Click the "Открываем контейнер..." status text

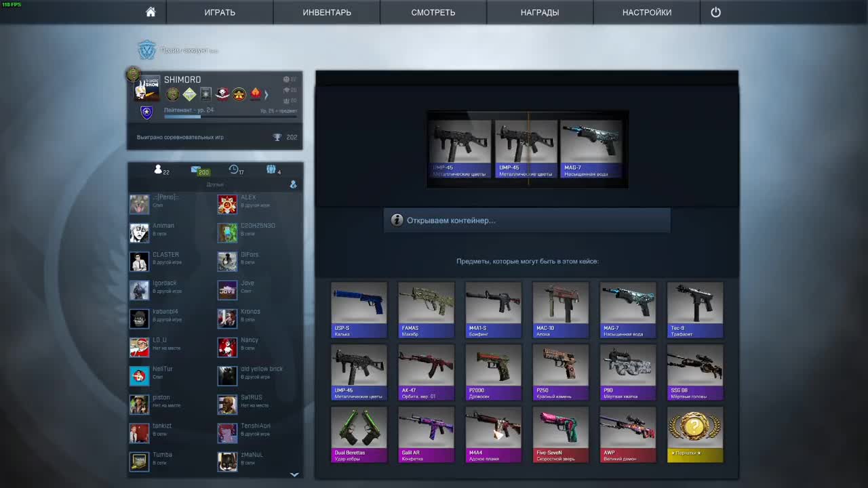click(x=451, y=220)
